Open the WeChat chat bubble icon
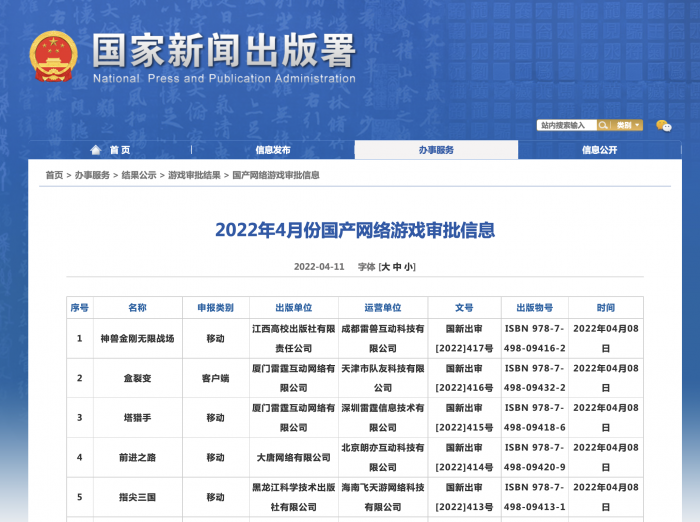Viewport: 700px width, 522px height. [663, 125]
